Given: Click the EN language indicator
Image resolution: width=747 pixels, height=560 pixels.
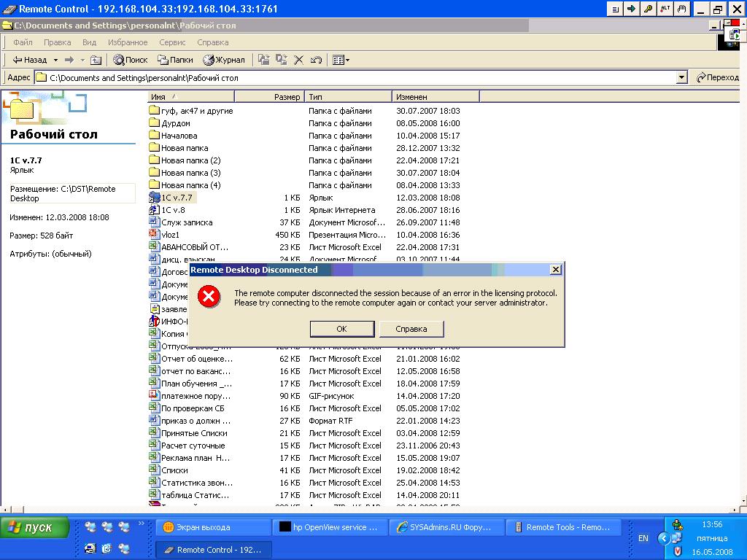Looking at the screenshot, I should point(643,538).
